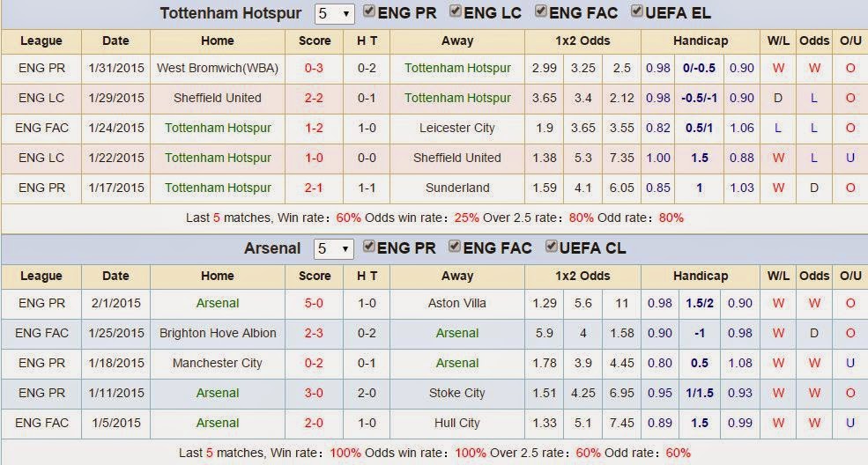Select the Sunderland away team link
This screenshot has height=465, width=868.
(457, 188)
